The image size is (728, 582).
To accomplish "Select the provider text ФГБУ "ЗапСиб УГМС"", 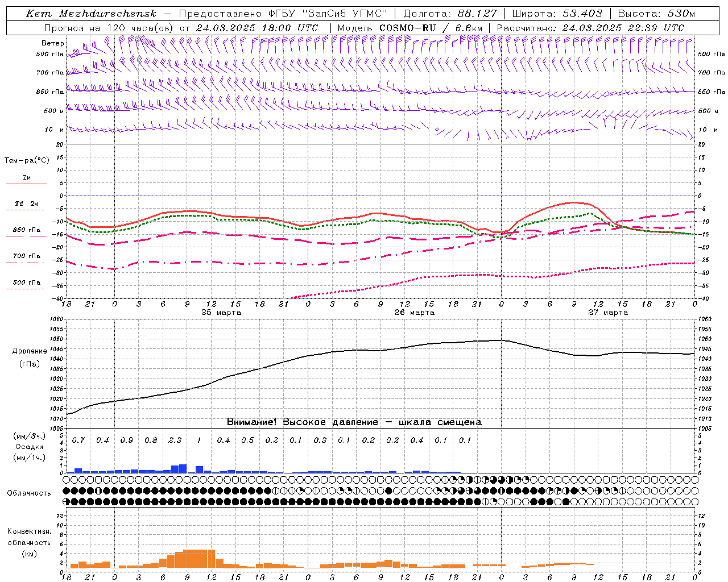I will (x=328, y=14).
